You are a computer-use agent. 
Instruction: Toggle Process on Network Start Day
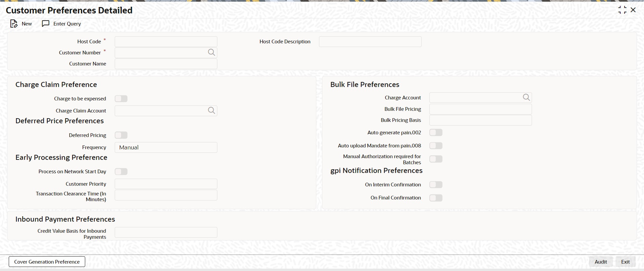coord(121,172)
